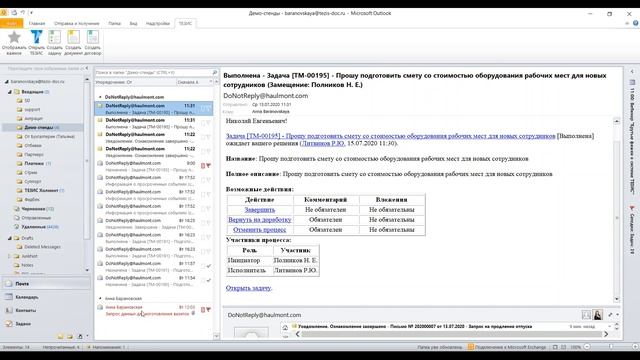Open Contacts in the navigation pane

(x=46, y=310)
